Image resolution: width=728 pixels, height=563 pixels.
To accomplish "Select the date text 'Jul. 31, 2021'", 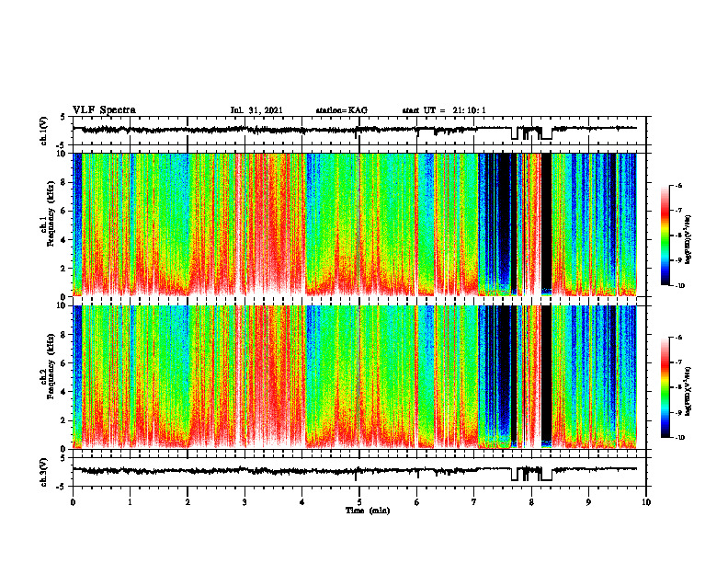I will point(256,110).
